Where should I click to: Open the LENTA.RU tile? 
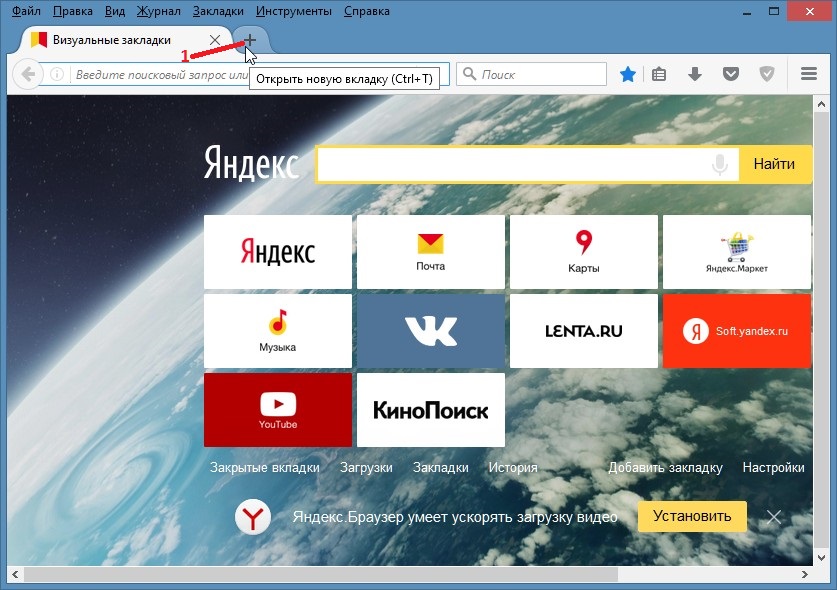click(x=583, y=331)
